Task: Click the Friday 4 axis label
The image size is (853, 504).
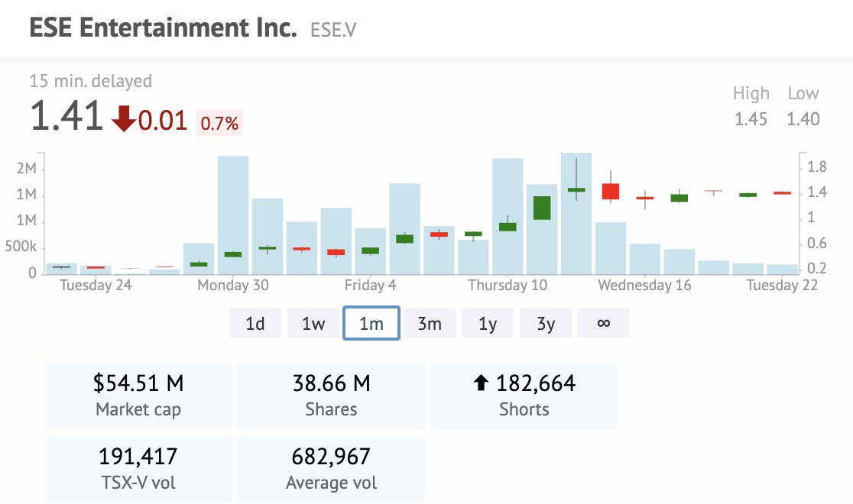Action: point(370,286)
